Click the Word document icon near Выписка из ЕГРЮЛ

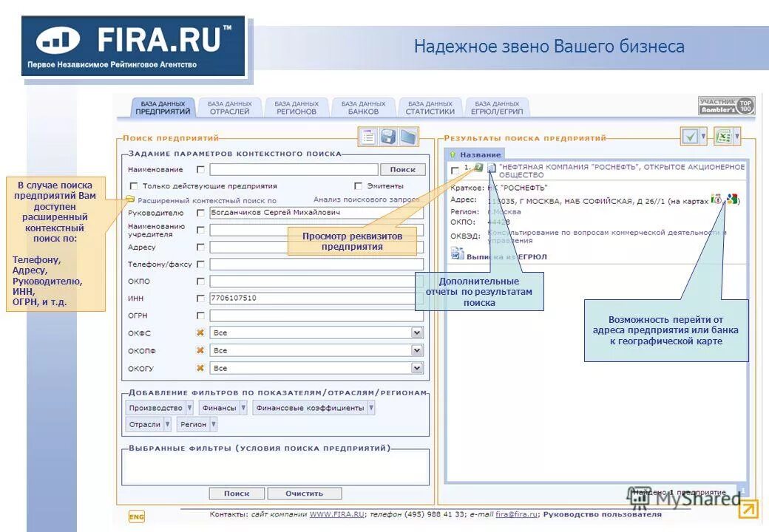pos(457,253)
